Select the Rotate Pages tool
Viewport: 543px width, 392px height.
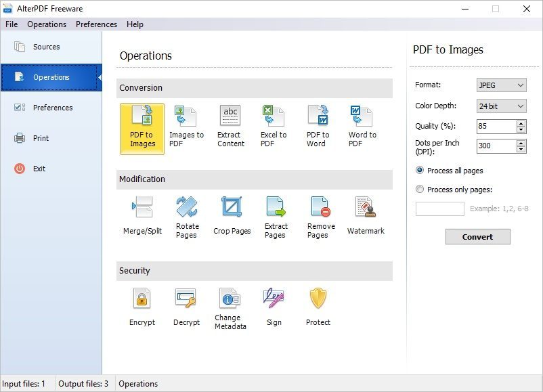186,215
